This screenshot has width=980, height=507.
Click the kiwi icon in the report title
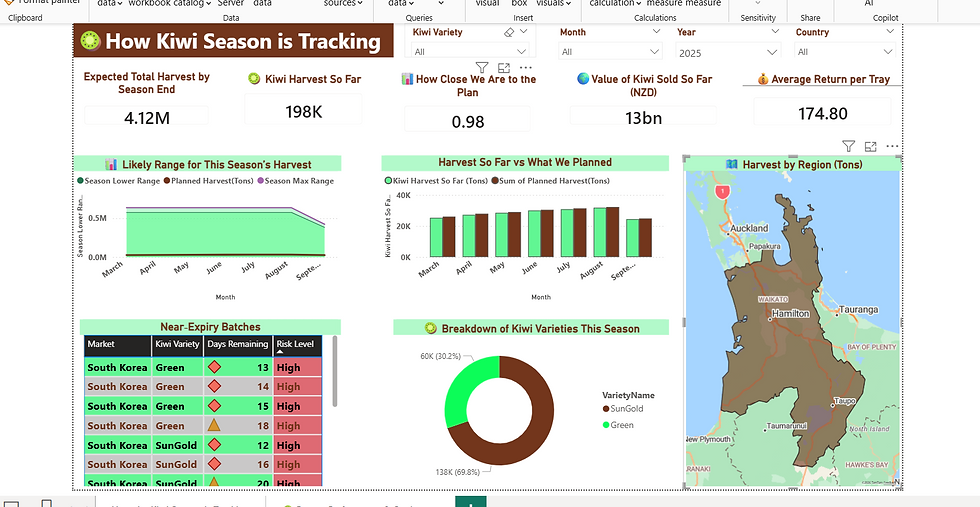tap(91, 41)
